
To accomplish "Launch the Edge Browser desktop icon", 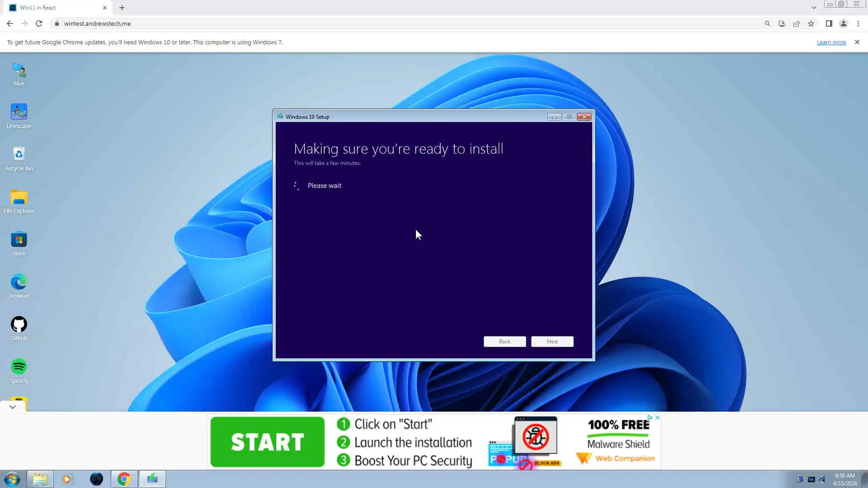I will (19, 282).
